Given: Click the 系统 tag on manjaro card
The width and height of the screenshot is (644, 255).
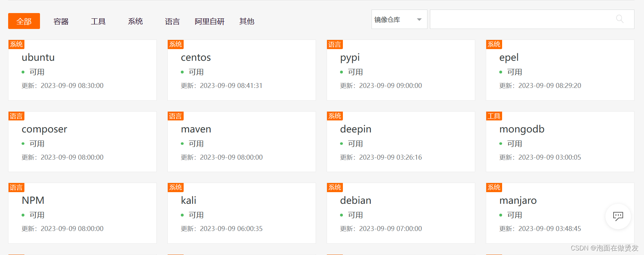Looking at the screenshot, I should [494, 188].
